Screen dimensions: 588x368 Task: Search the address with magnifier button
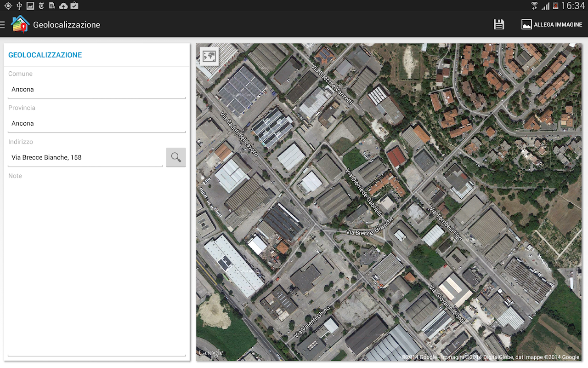[x=175, y=157]
